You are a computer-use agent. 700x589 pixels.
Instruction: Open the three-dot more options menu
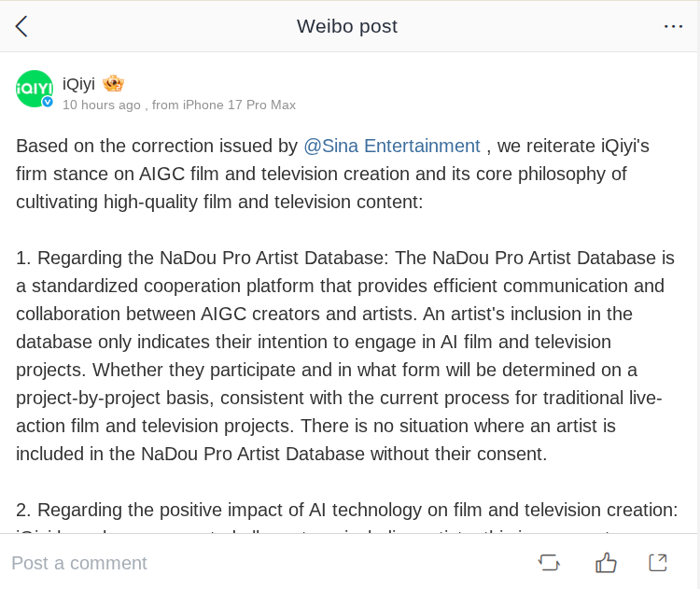673,26
